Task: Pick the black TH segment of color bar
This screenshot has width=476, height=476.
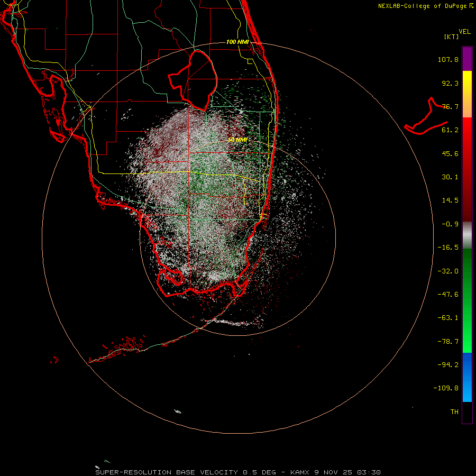Action: pos(467,413)
